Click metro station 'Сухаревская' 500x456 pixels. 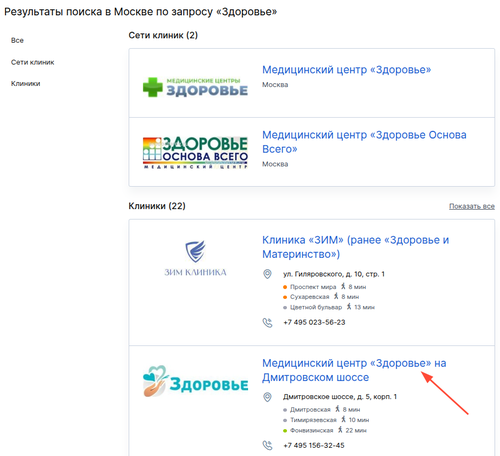309,297
